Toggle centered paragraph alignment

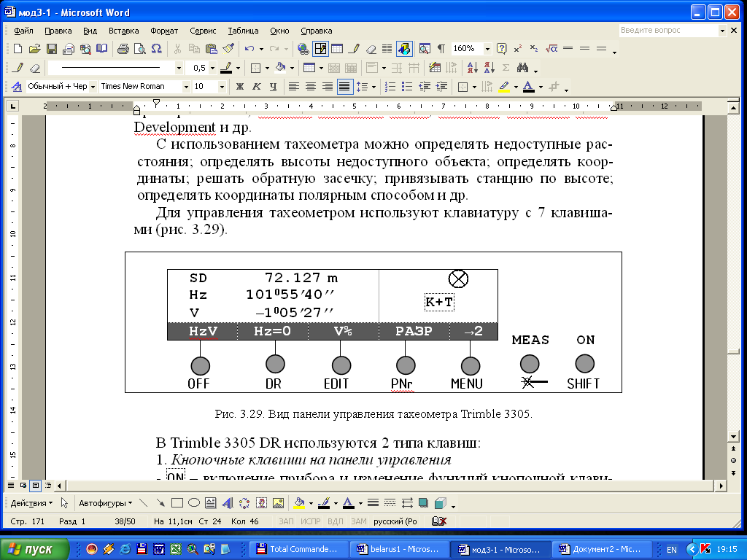[311, 87]
